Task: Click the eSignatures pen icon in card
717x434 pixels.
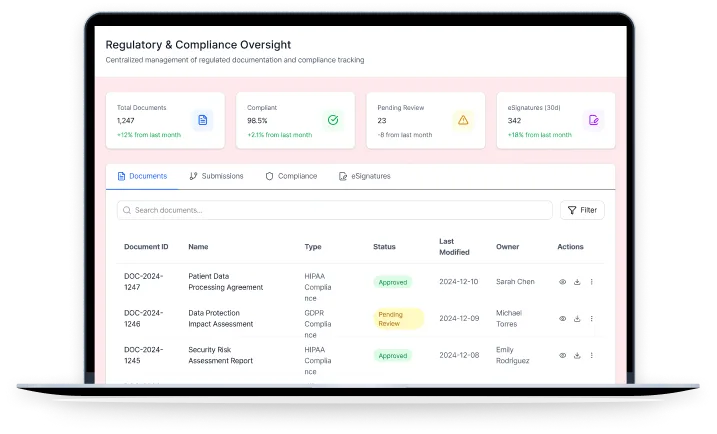Action: click(x=593, y=120)
